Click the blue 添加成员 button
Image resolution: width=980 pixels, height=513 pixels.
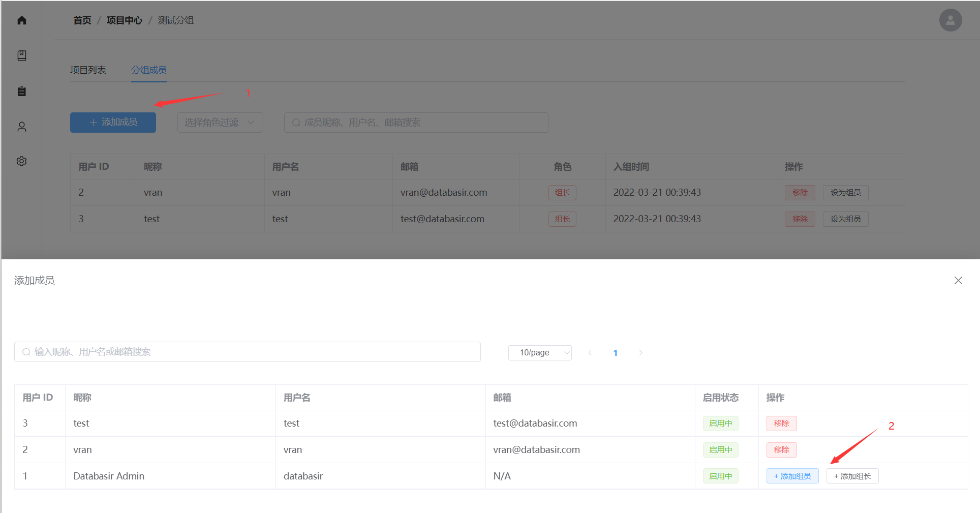coord(113,123)
